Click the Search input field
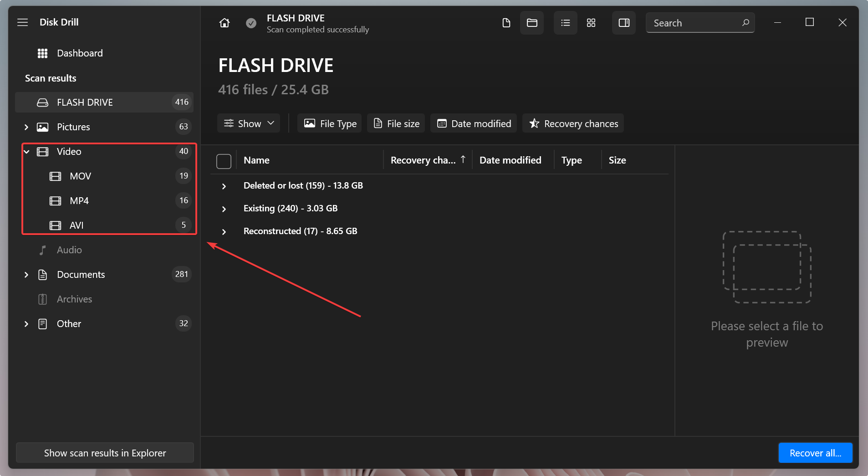The height and width of the screenshot is (476, 868). [700, 23]
